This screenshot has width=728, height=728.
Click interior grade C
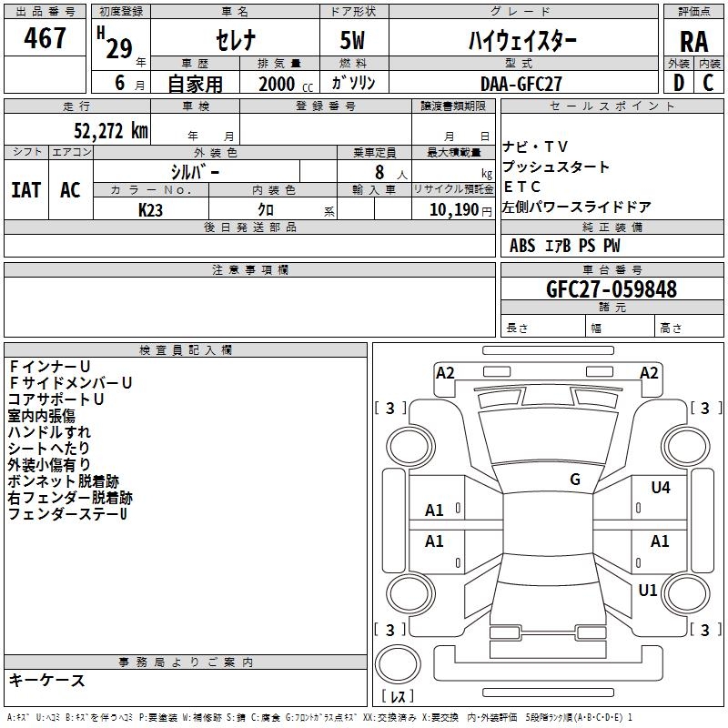tap(708, 83)
